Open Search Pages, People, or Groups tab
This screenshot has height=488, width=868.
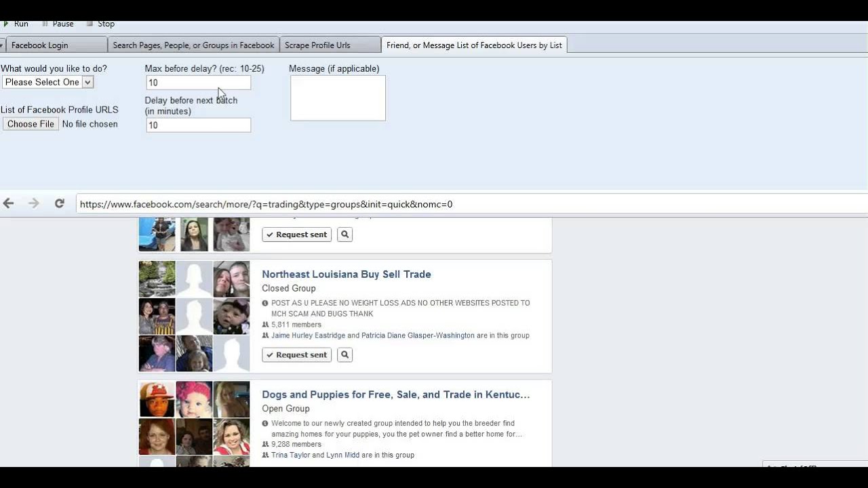(193, 45)
